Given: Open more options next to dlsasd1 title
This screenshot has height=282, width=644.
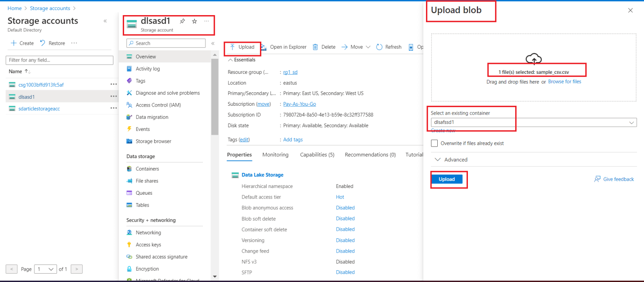Looking at the screenshot, I should [207, 21].
